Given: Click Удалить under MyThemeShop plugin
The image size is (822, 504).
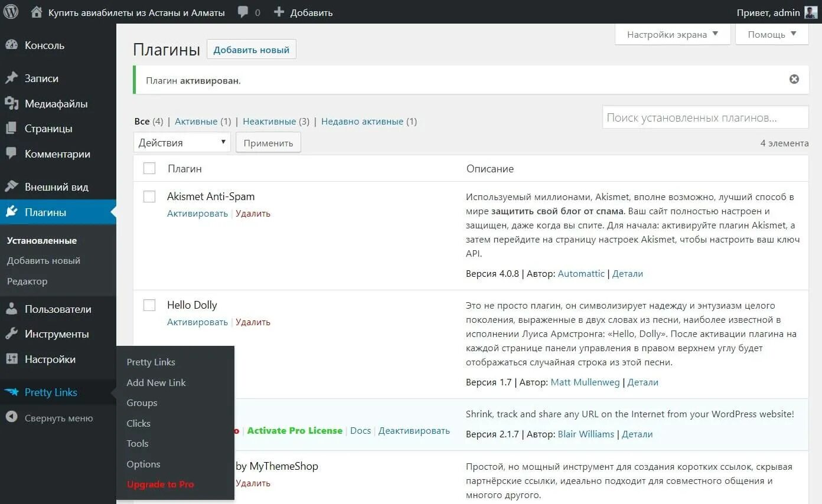Looking at the screenshot, I should pyautogui.click(x=253, y=483).
